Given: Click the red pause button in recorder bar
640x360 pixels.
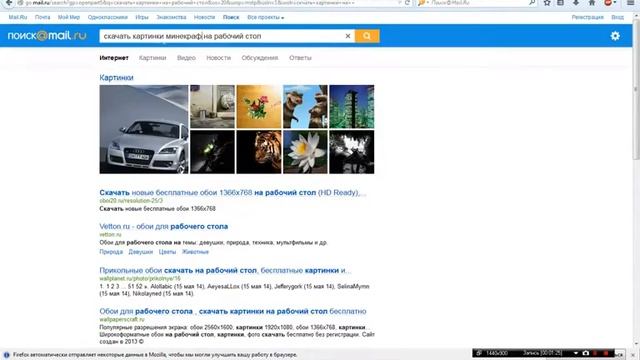Looking at the screenshot, I should pos(596,353).
